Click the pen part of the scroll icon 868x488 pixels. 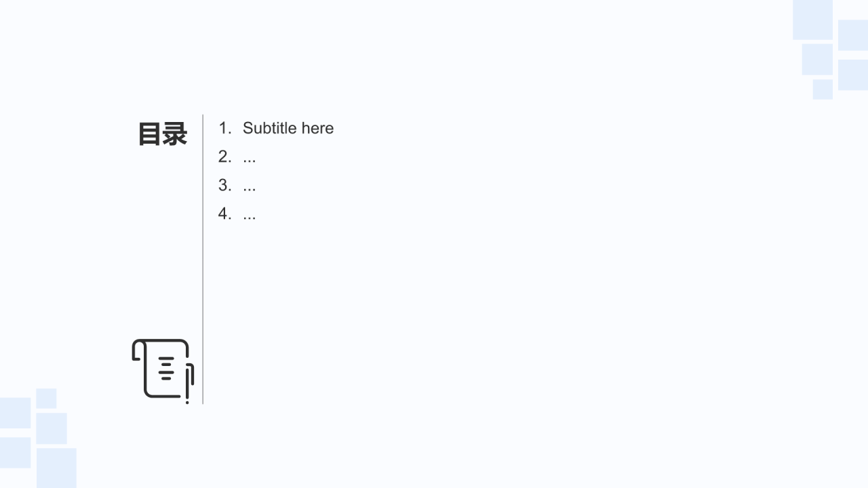point(190,384)
